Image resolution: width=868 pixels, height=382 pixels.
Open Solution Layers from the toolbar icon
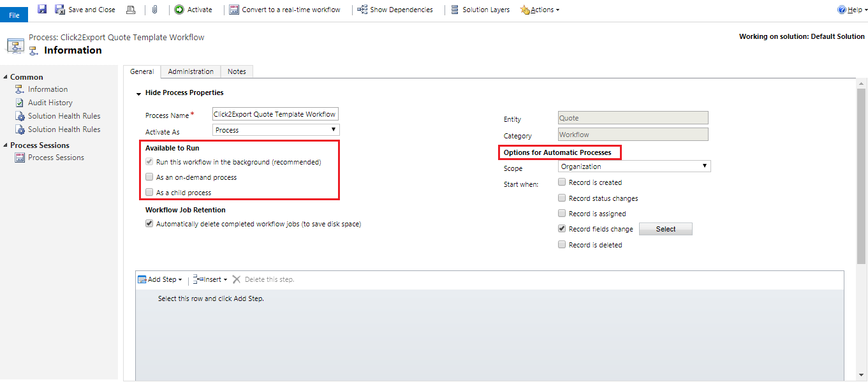455,10
